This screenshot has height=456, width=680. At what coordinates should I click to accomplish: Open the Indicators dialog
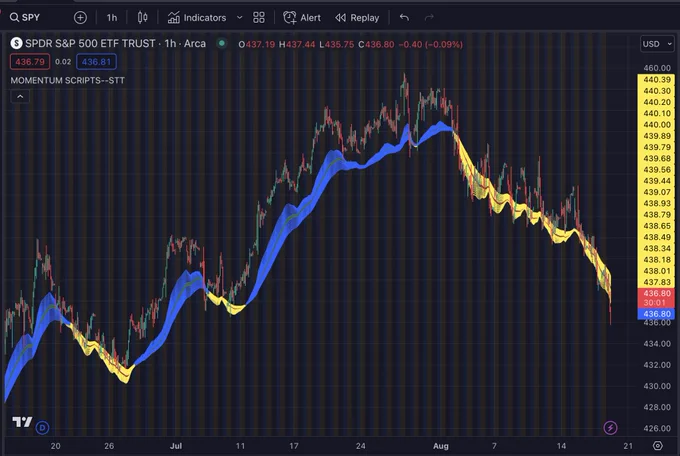pos(197,18)
